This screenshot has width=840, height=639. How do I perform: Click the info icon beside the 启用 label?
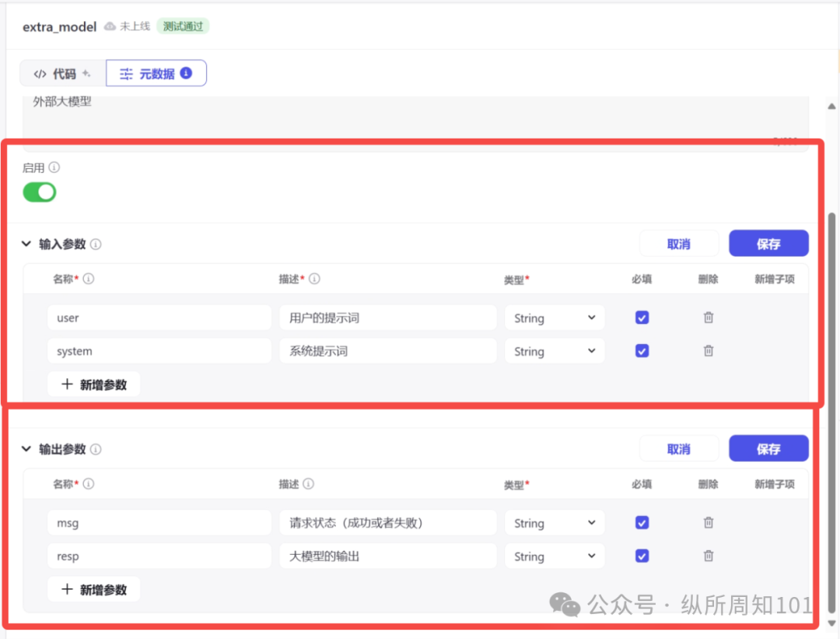pyautogui.click(x=53, y=167)
